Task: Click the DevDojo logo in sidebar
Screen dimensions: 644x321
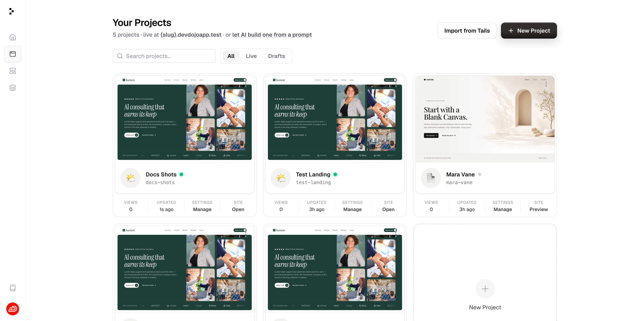Action: pos(11,11)
